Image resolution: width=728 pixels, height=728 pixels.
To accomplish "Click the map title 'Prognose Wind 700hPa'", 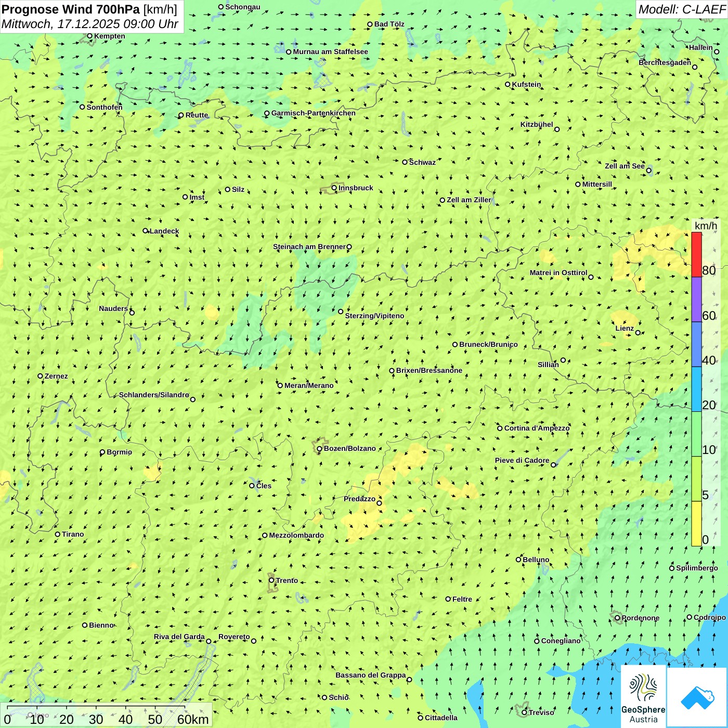I will pyautogui.click(x=71, y=9).
